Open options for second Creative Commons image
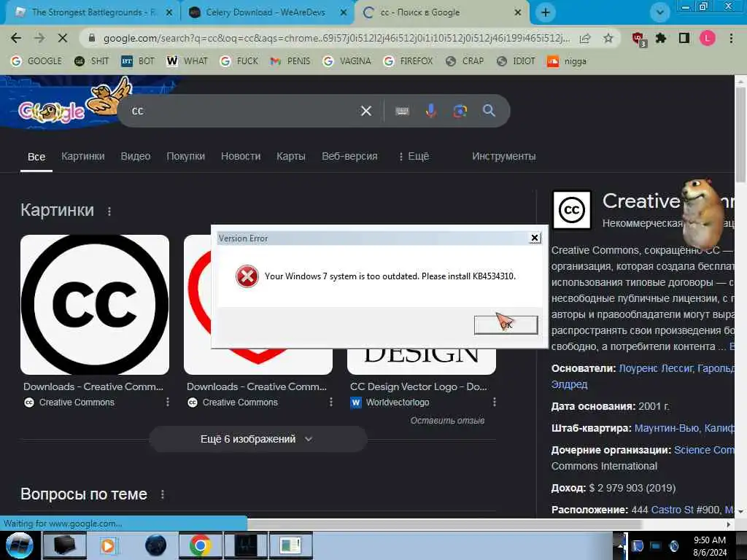Screen dimensions: 747x560 click(330, 402)
